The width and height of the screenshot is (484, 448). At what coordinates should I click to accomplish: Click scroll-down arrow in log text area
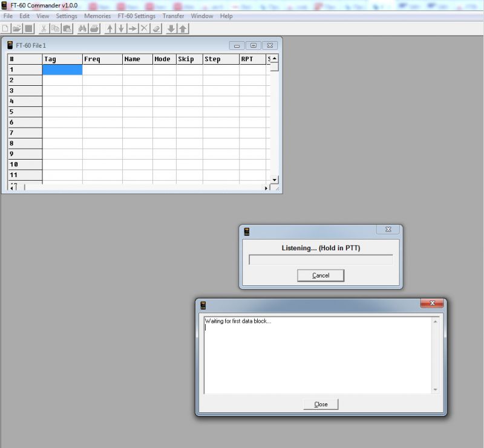tap(435, 390)
